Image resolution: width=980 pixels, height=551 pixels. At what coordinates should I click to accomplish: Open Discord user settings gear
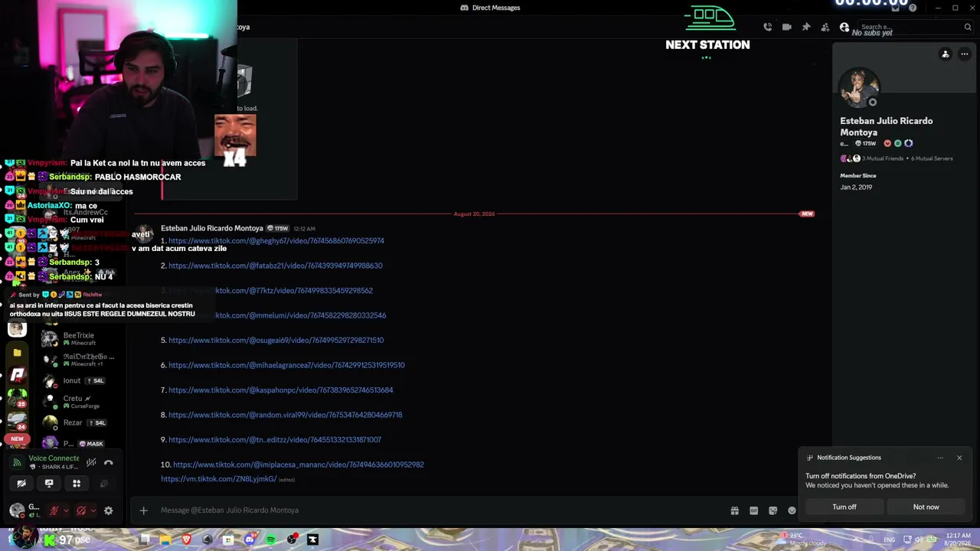(x=109, y=510)
